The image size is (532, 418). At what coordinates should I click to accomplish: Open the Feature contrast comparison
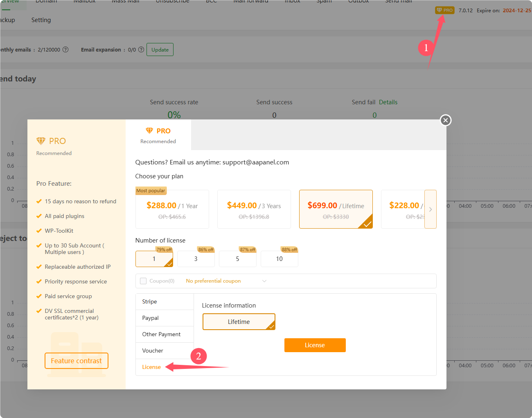pos(77,361)
